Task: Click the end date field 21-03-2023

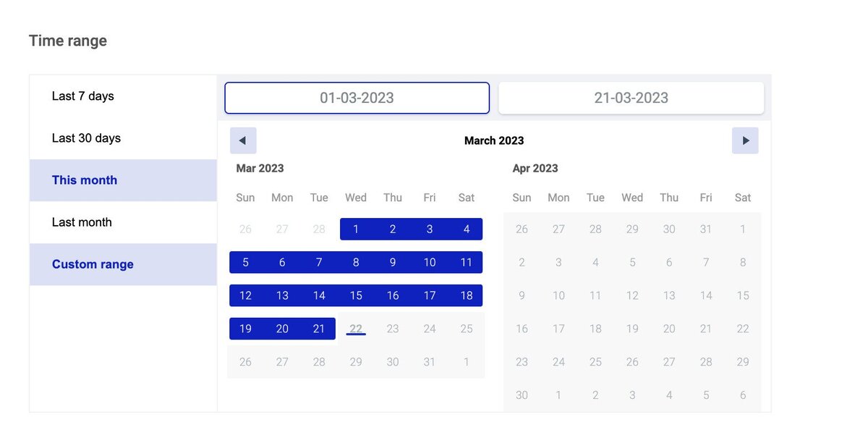Action: pos(631,98)
